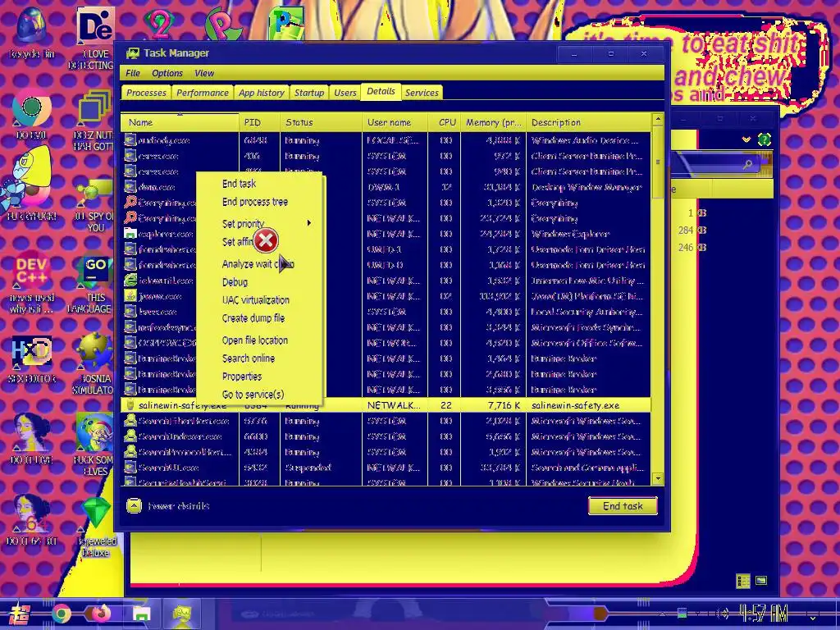
Task: Open Chrome from the taskbar
Action: pyautogui.click(x=62, y=614)
